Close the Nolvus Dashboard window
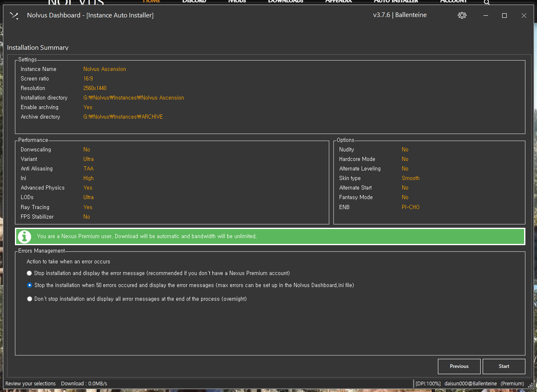Screen dimensions: 537x392 pos(524,15)
